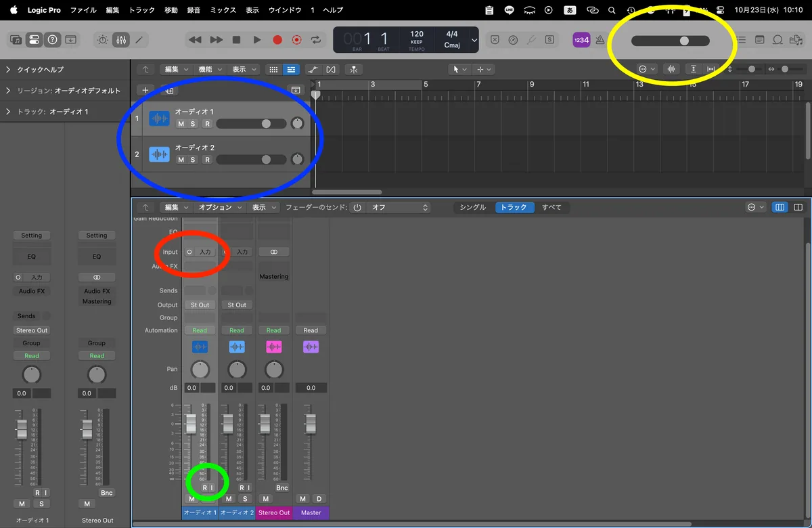Click the オーディオ 1 waveform icon in track header
The width and height of the screenshot is (812, 528).
click(x=159, y=118)
